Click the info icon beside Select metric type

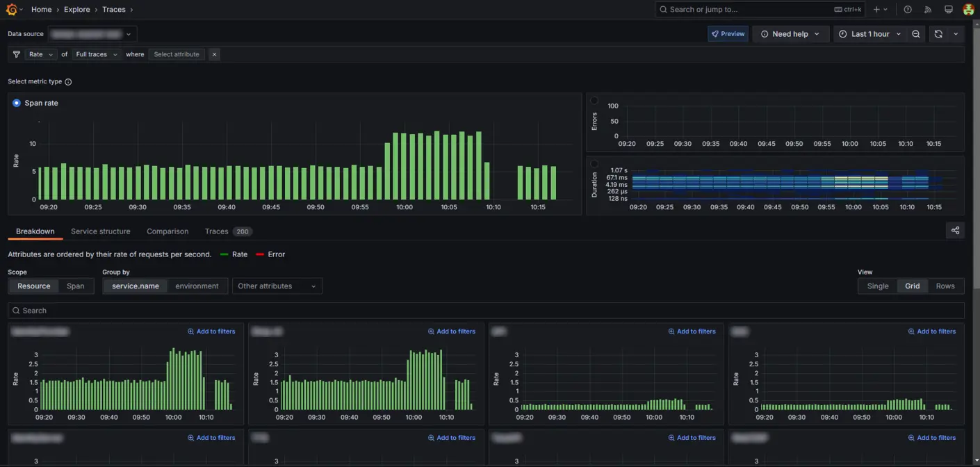coord(68,82)
